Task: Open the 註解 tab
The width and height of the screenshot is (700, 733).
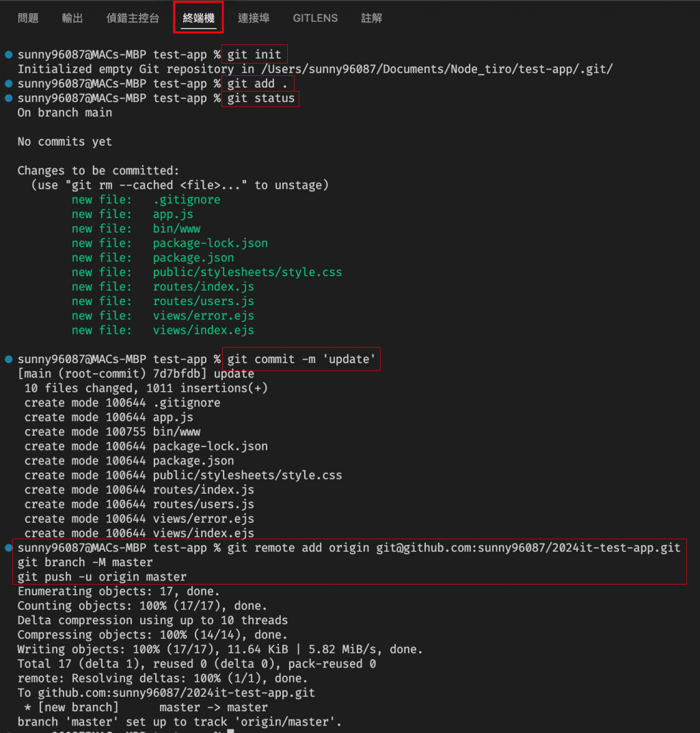Action: click(371, 18)
